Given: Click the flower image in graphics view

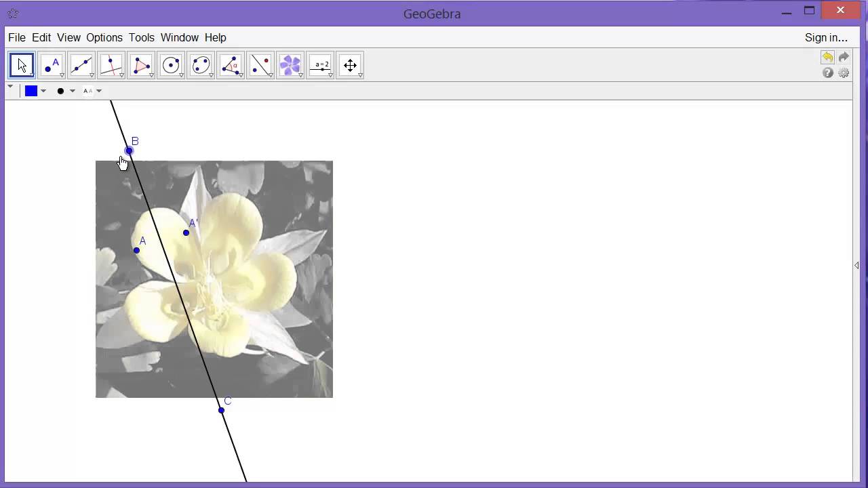Looking at the screenshot, I should [214, 279].
